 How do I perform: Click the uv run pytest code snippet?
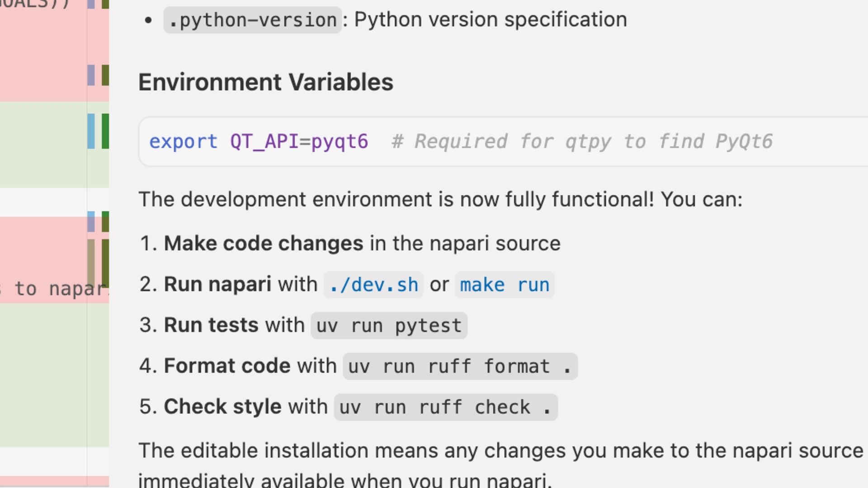[389, 326]
